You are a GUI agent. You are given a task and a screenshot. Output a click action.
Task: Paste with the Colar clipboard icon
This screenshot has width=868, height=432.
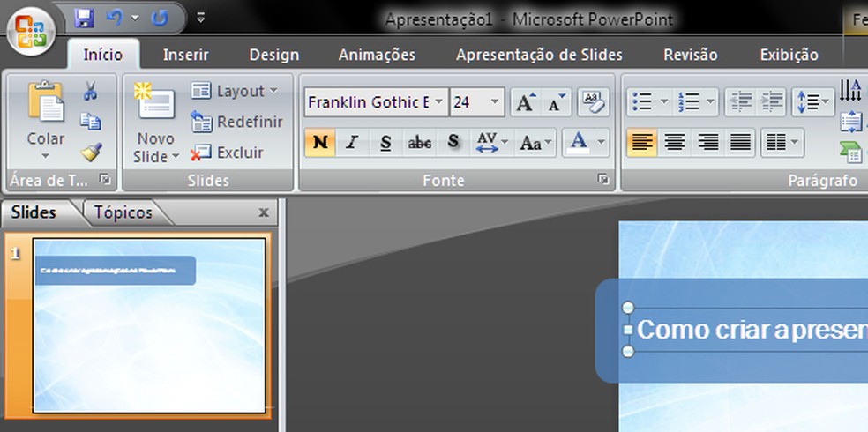pos(46,101)
